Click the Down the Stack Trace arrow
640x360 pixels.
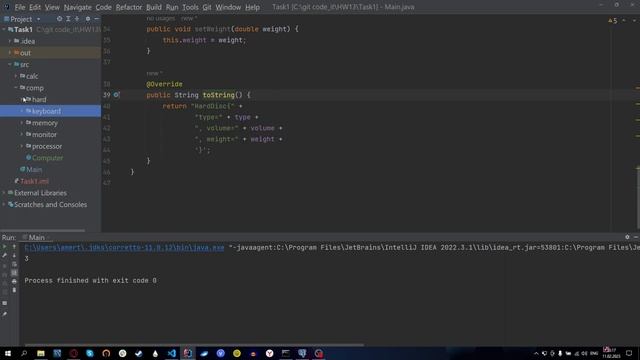[x=14, y=255]
